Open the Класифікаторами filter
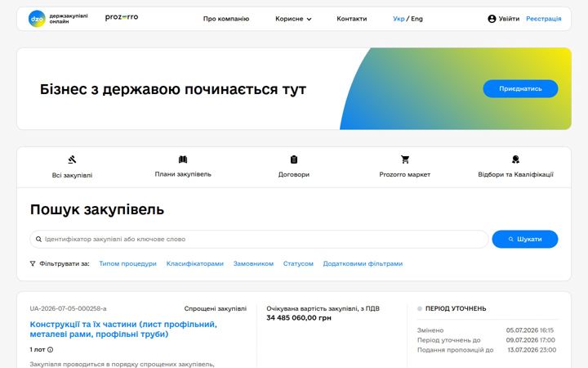The width and height of the screenshot is (588, 368). coord(195,263)
